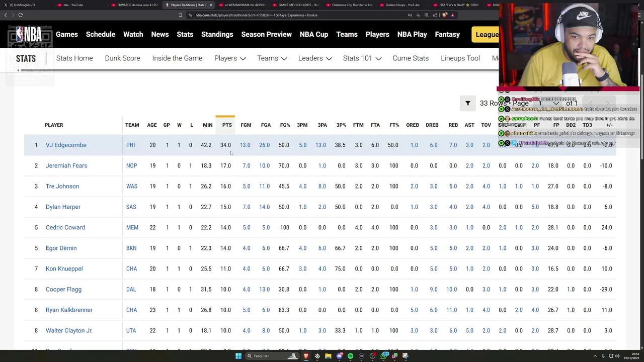Click the NBA logo in the header
This screenshot has width=644, height=362.
[x=29, y=35]
